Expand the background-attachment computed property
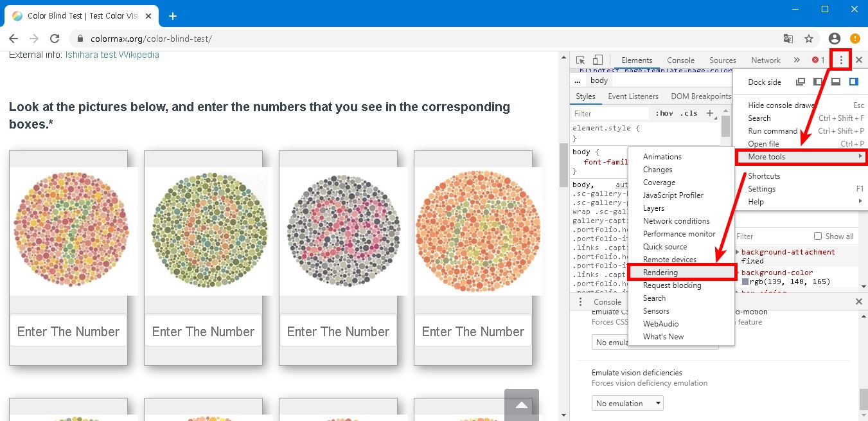This screenshot has height=421, width=868. click(x=738, y=252)
